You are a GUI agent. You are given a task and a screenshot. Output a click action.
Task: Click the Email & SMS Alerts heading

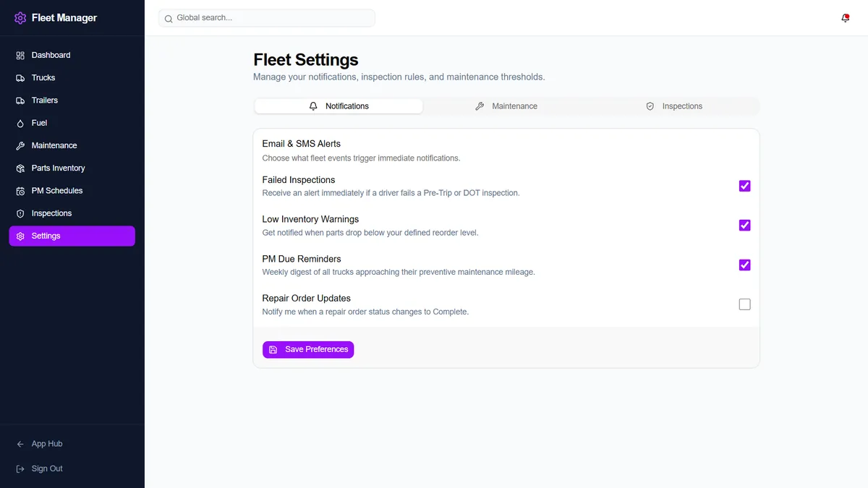tap(302, 144)
